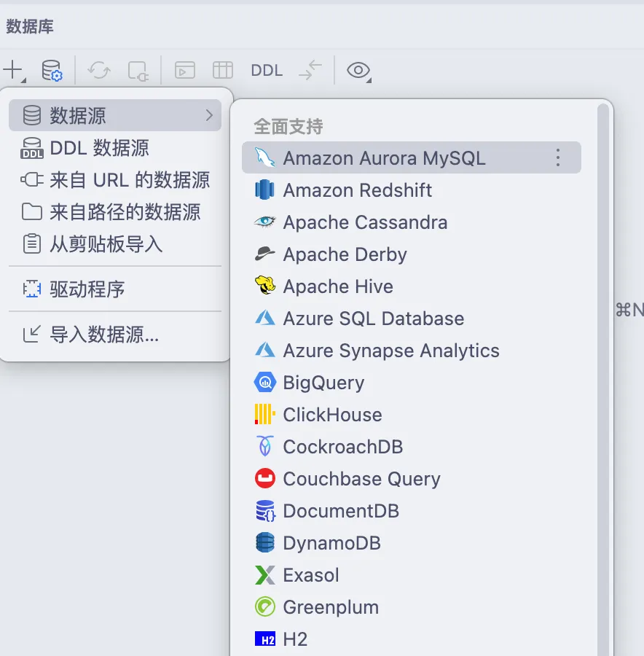Open 驱动程序 from the menu

pyautogui.click(x=87, y=289)
